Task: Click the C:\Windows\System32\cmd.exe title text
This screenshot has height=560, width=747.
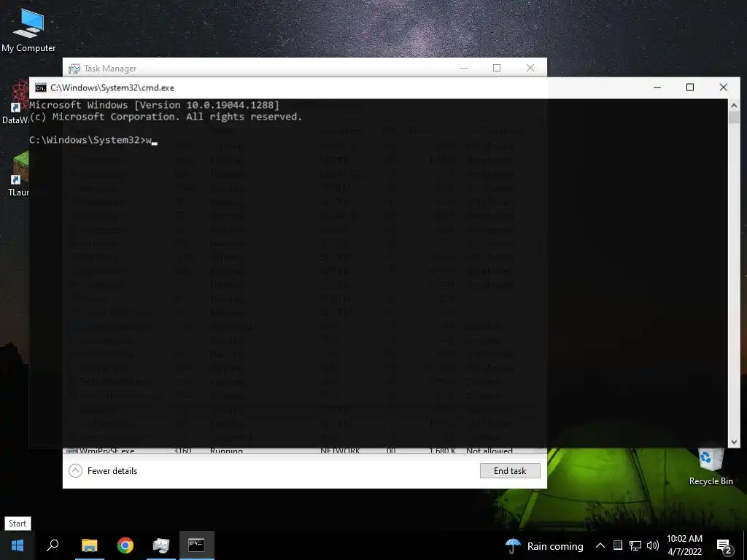Action: pos(112,87)
